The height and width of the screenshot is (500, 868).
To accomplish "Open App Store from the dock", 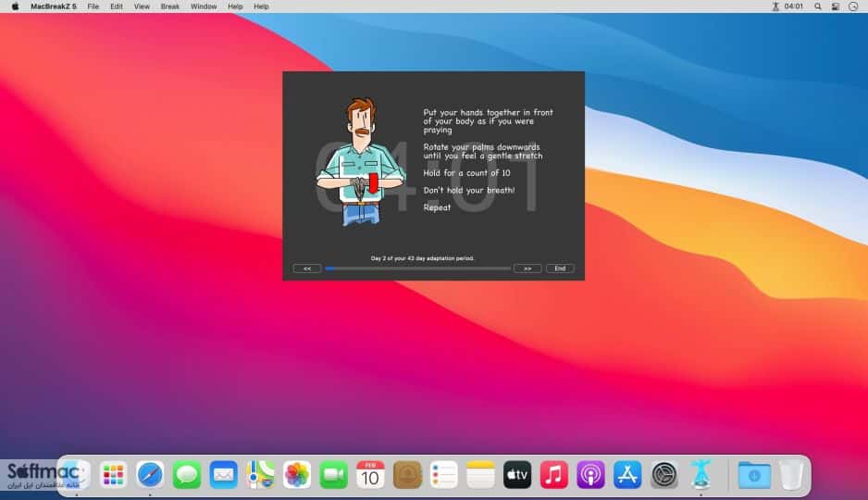I will [627, 475].
